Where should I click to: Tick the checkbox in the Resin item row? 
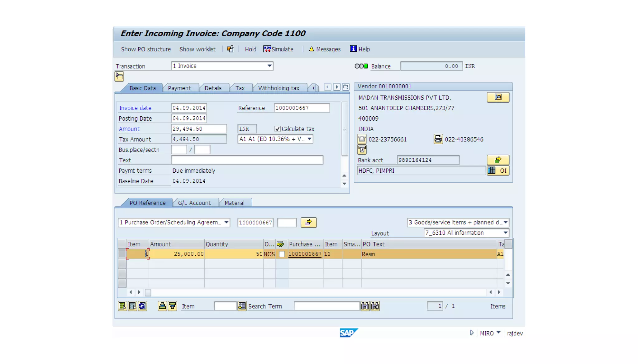282,254
